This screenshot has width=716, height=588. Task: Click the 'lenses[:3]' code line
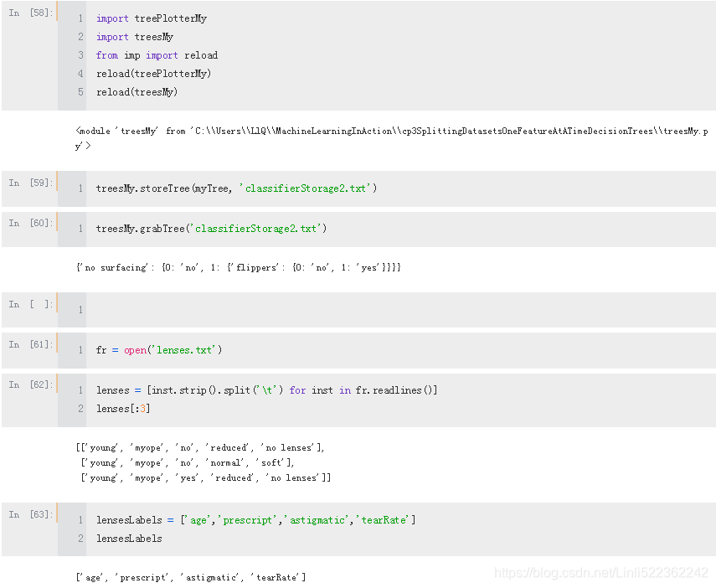tap(123, 409)
